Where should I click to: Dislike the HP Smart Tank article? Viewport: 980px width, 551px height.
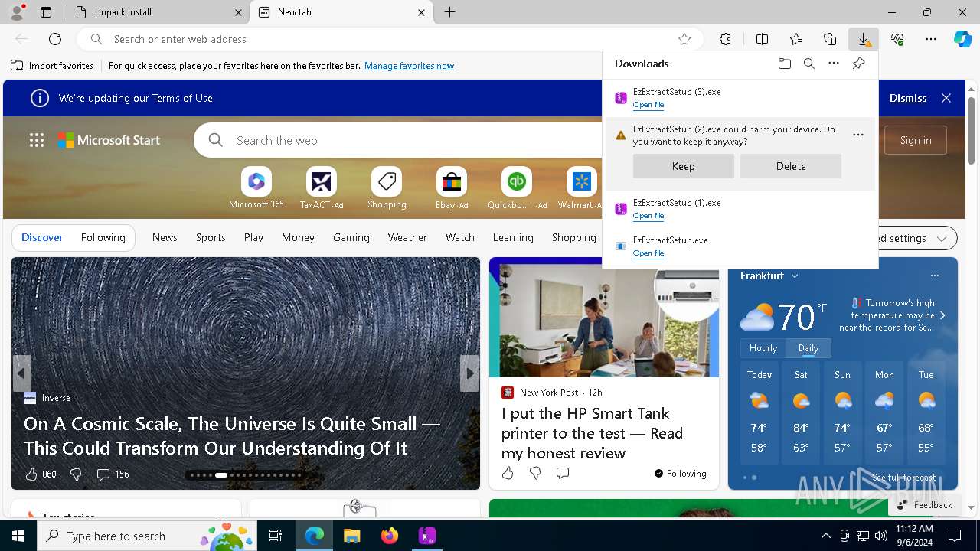point(535,474)
